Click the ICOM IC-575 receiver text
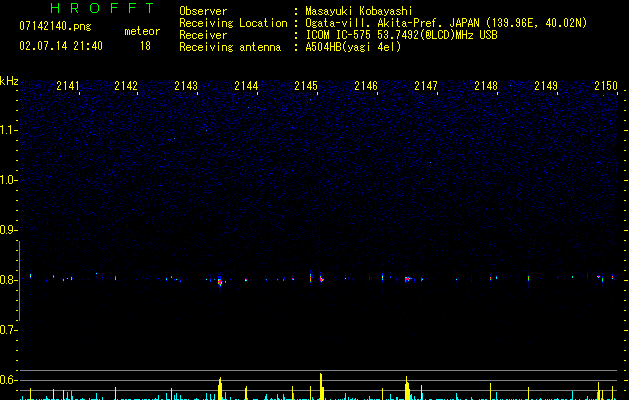Screen dimensions: 629x400 (x=401, y=35)
